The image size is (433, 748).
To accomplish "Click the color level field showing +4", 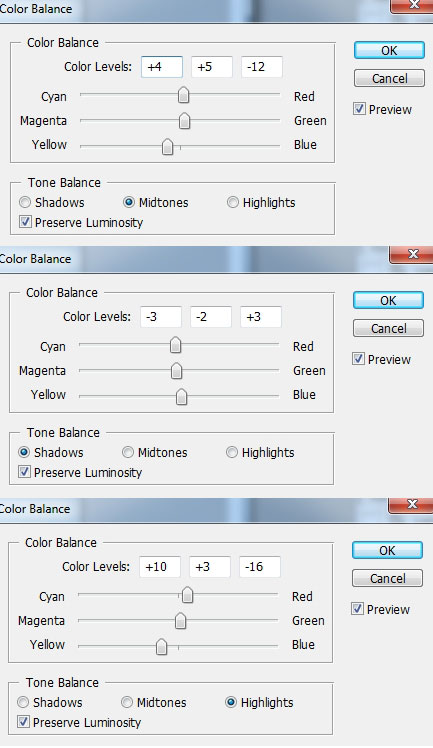I will [x=162, y=67].
